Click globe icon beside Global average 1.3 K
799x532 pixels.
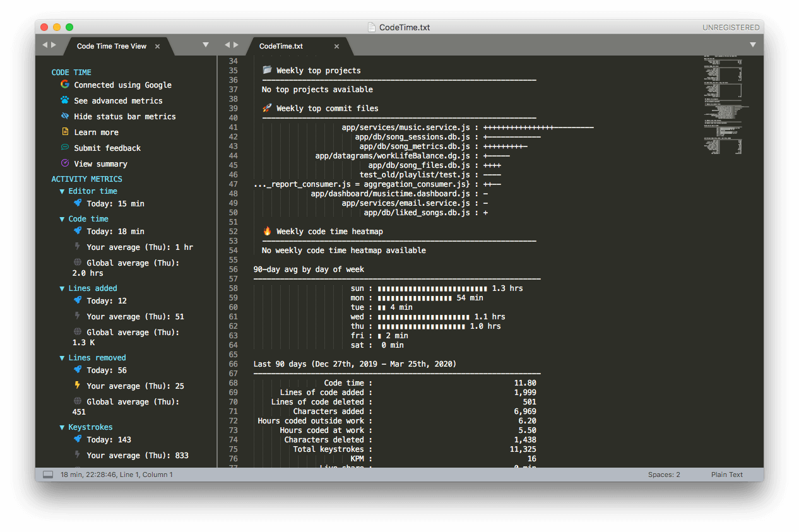pos(78,331)
